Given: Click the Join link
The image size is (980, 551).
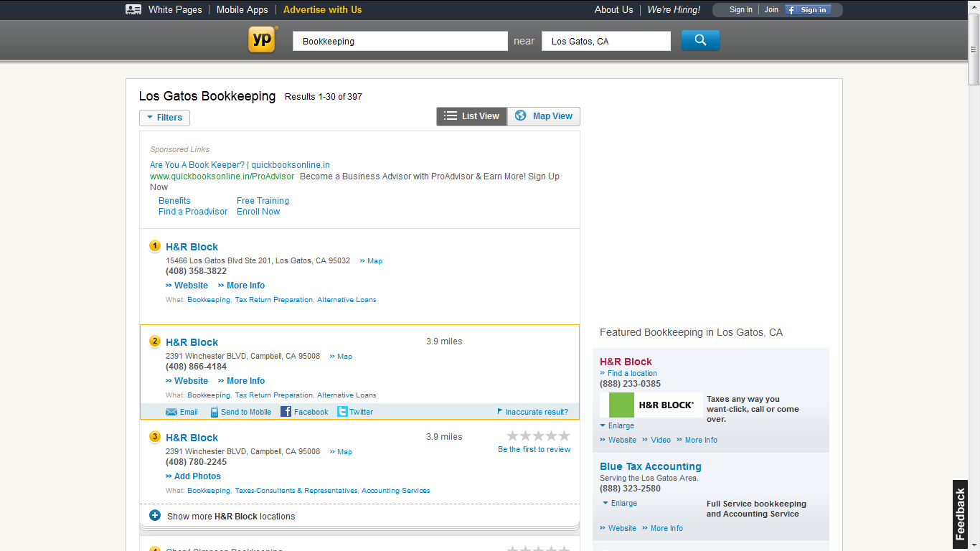Looking at the screenshot, I should point(771,10).
